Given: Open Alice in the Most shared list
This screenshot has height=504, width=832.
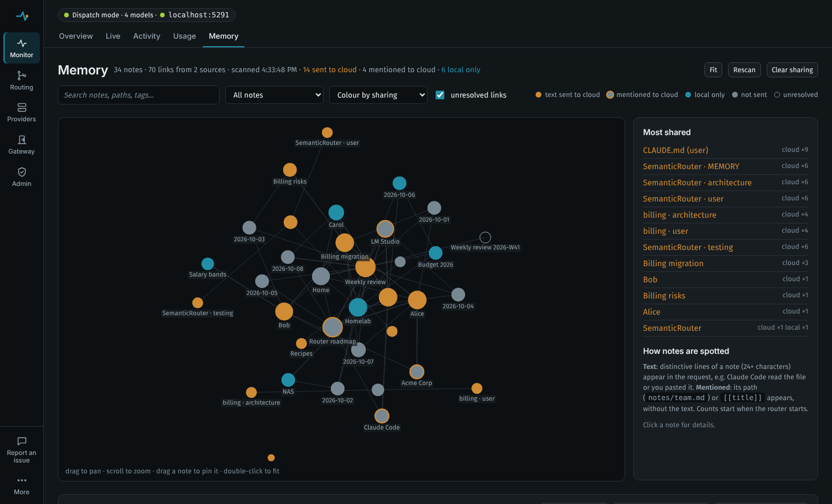Looking at the screenshot, I should 726,312.
